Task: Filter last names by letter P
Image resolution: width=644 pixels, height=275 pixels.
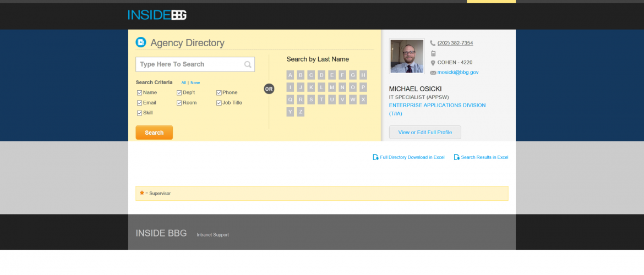Action: [363, 87]
